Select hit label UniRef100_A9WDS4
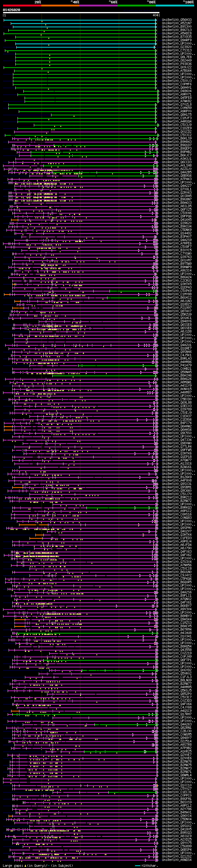 tap(177, 860)
